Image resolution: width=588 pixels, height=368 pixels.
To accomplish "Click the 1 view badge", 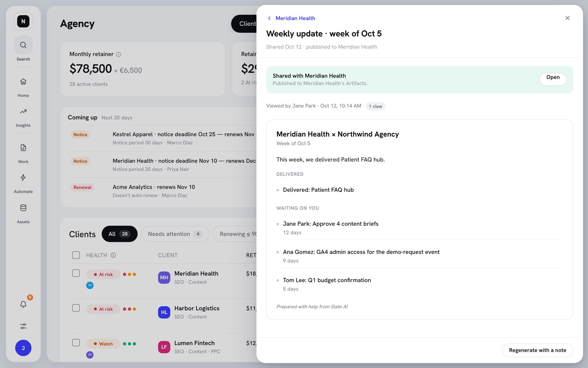I will [375, 106].
